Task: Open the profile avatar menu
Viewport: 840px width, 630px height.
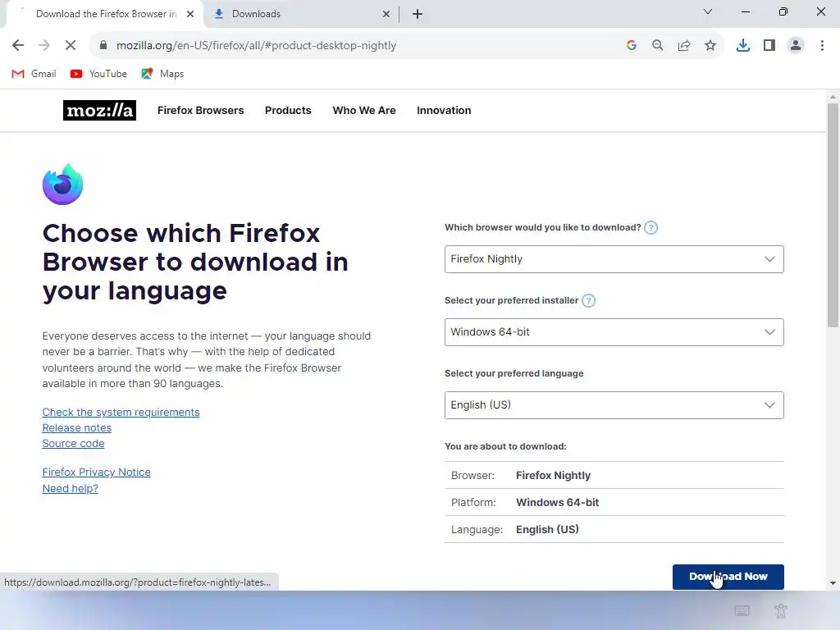Action: (x=796, y=46)
